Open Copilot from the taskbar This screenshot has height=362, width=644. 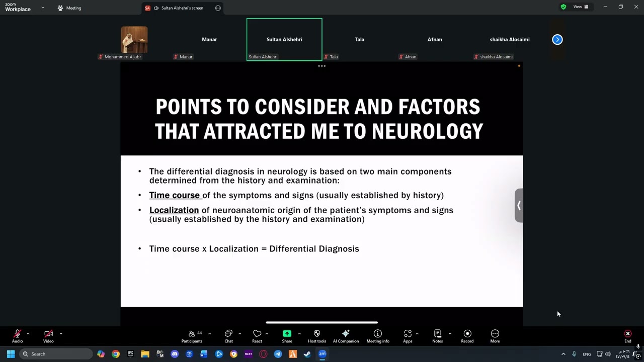tap(101, 354)
